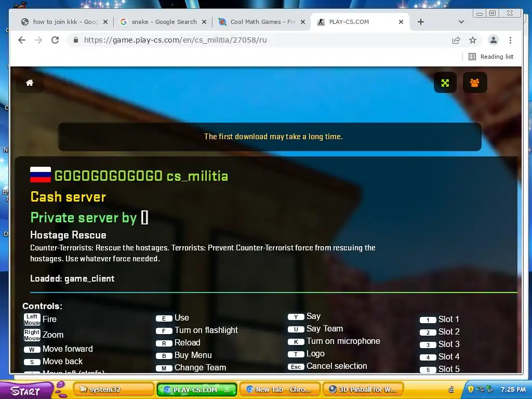Click the 3 key Slot 3 icon
This screenshot has width=532, height=399.
pyautogui.click(x=428, y=345)
